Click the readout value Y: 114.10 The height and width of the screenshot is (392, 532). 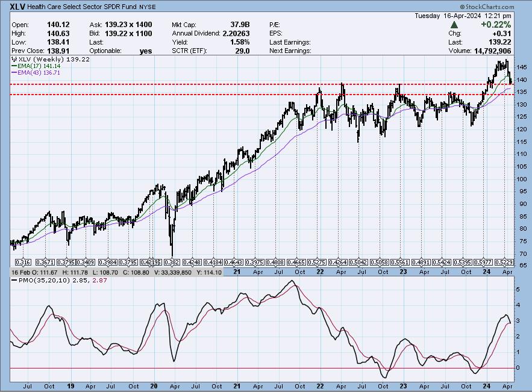(209, 272)
